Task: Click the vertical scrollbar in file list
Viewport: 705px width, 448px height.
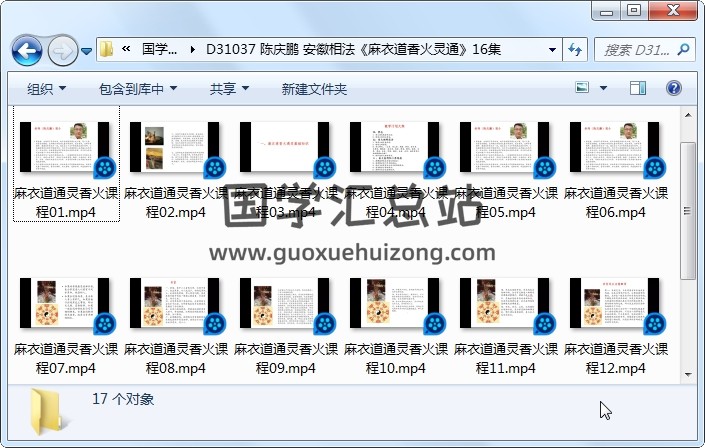Action: [x=688, y=210]
